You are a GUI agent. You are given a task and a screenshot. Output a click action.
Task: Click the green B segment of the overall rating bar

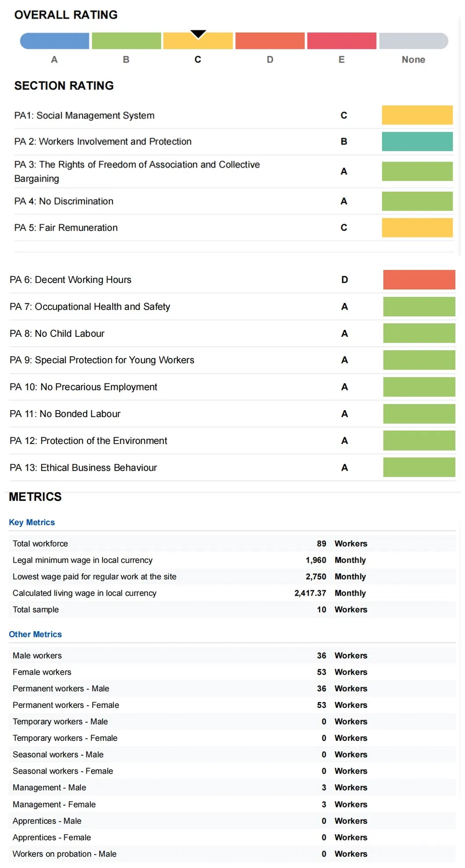tap(126, 41)
